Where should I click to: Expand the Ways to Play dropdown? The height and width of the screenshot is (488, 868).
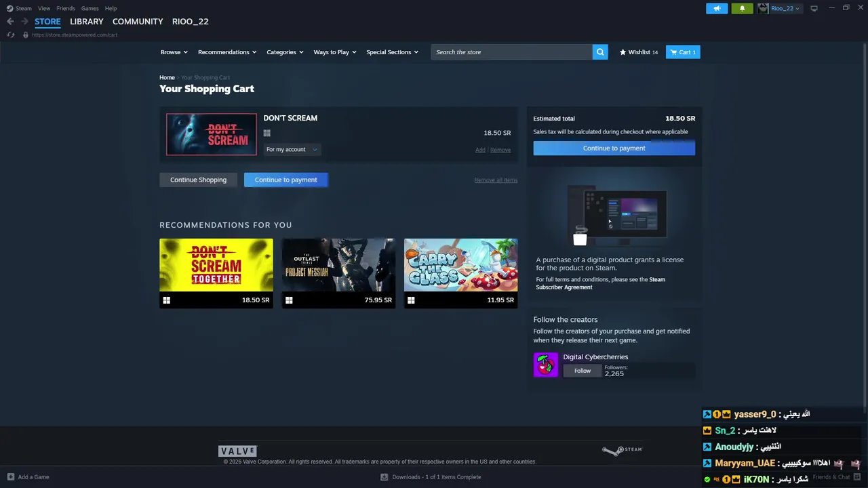[335, 52]
